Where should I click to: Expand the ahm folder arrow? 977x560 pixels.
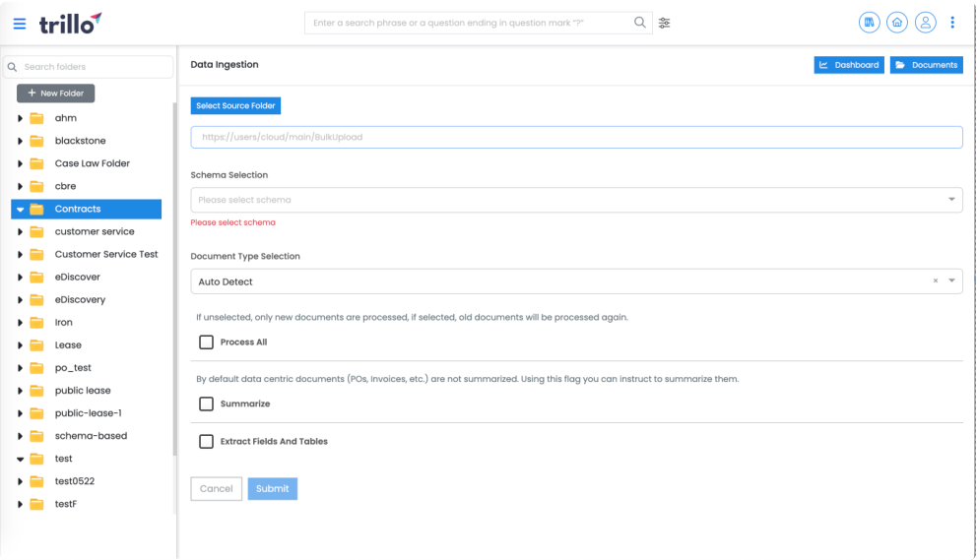pyautogui.click(x=20, y=118)
